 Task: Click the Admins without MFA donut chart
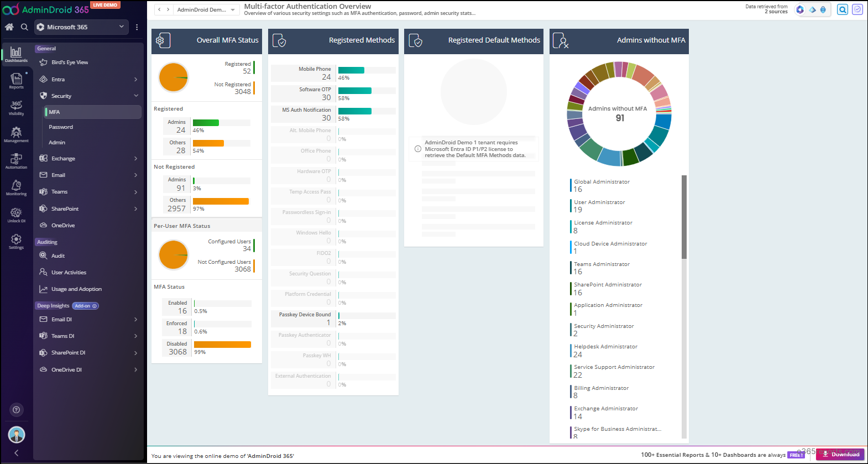pos(619,113)
